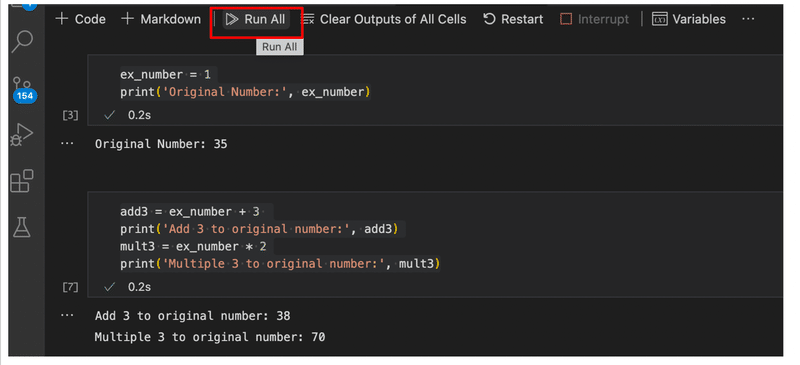Add a new Code cell
This screenshot has width=800, height=365.
pos(80,19)
